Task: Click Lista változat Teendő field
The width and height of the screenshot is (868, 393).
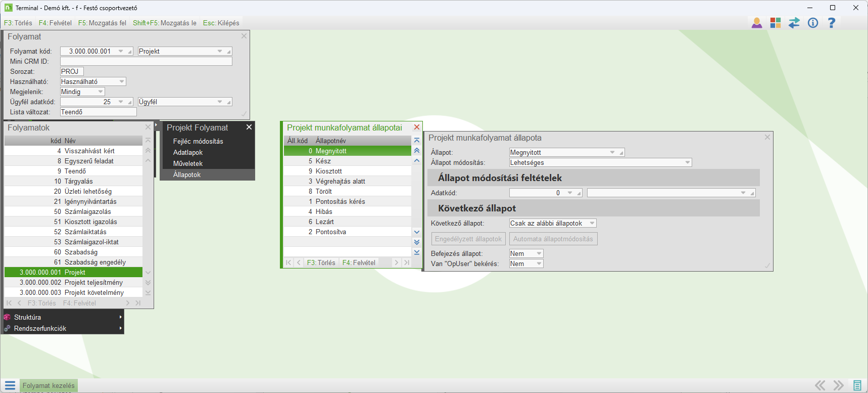Action: [98, 112]
